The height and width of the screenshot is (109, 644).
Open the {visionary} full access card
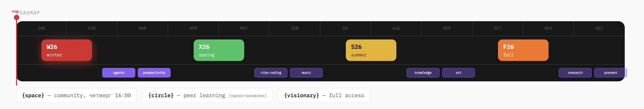[324, 95]
